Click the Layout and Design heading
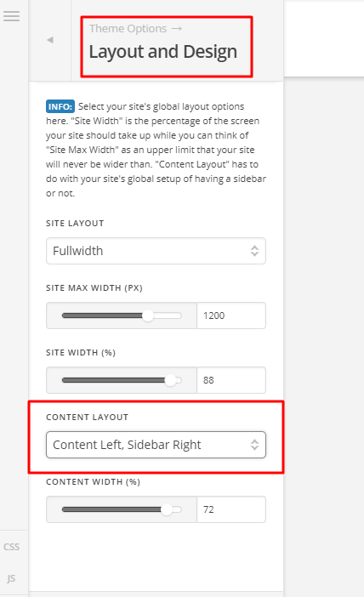This screenshot has height=597, width=364. [163, 52]
